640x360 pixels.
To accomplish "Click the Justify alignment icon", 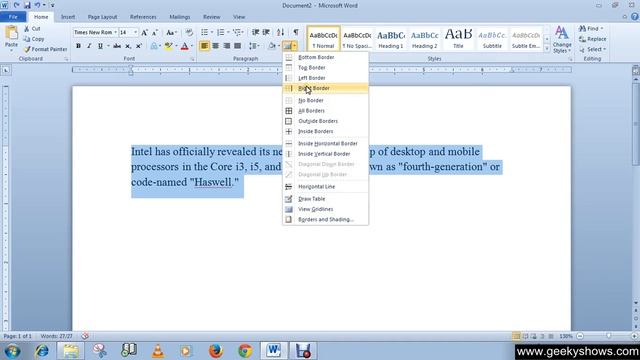I will click(x=238, y=46).
